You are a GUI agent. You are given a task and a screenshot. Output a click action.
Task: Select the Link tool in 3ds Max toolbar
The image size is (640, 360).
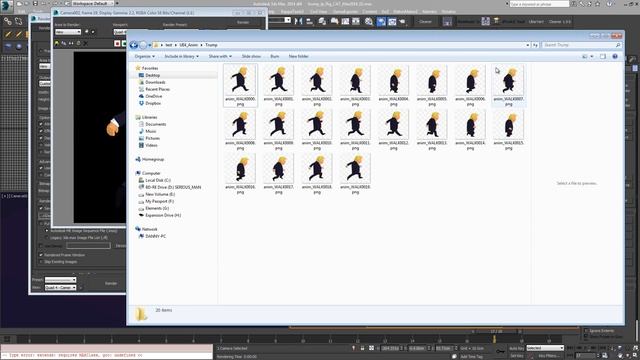(7, 21)
